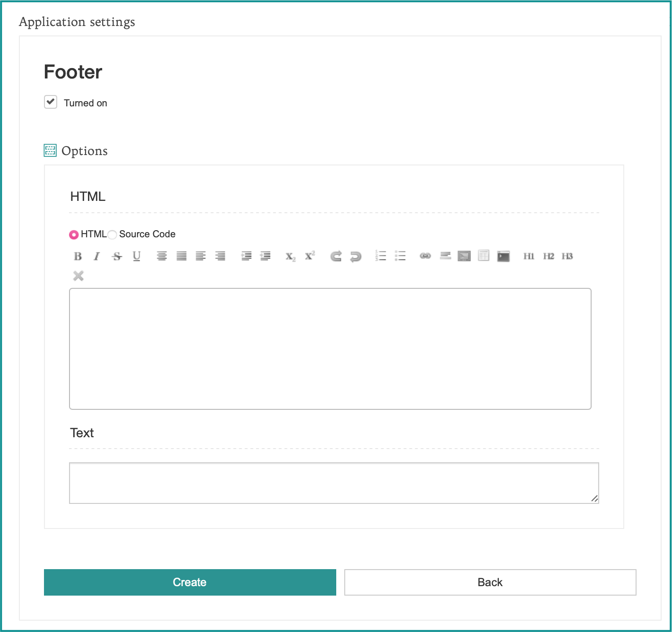
Task: Insert a numbered list
Action: pos(381,256)
